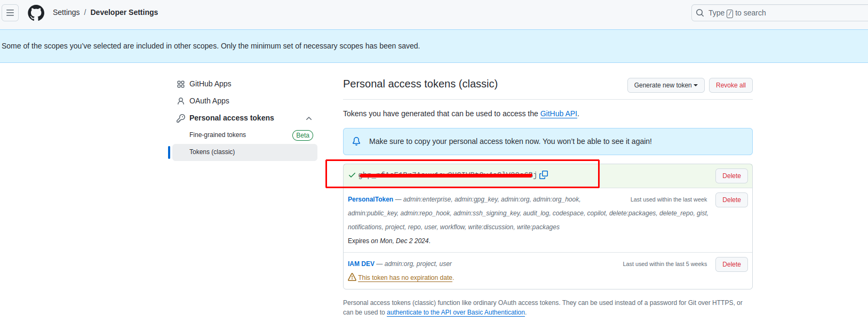Click the key icon beside Personal access tokens
The height and width of the screenshot is (330, 868).
pyautogui.click(x=181, y=118)
